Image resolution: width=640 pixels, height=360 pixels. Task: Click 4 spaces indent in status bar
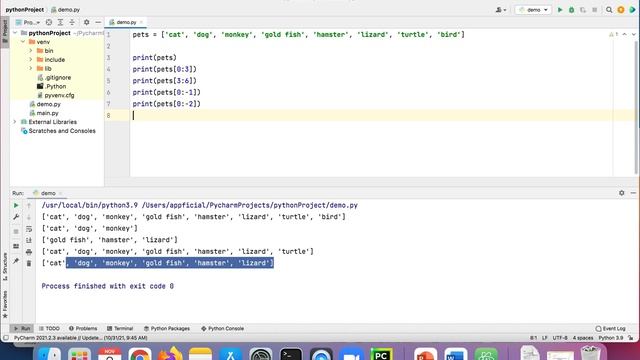583,338
